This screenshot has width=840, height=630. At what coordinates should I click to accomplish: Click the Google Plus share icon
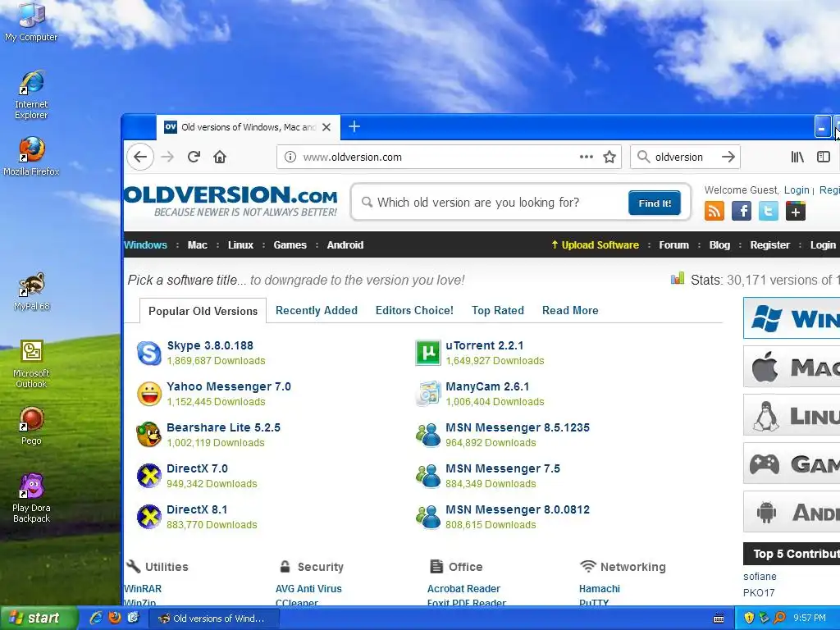(796, 211)
